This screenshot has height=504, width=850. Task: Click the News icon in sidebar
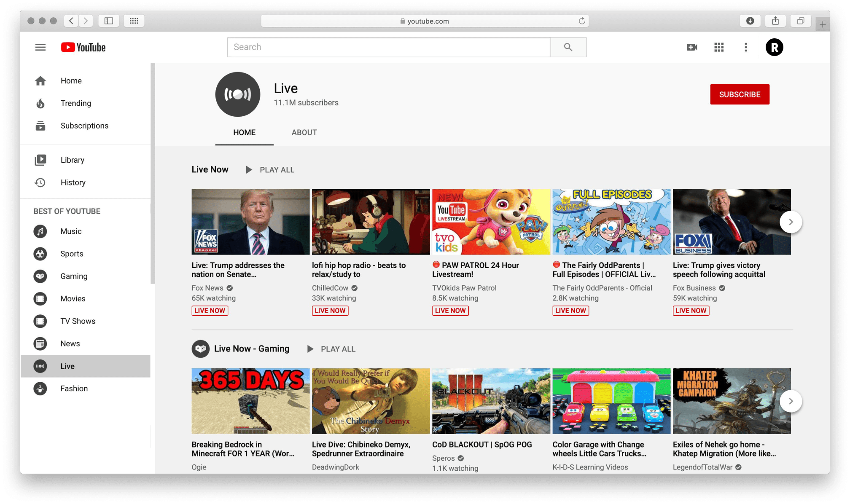pyautogui.click(x=40, y=343)
